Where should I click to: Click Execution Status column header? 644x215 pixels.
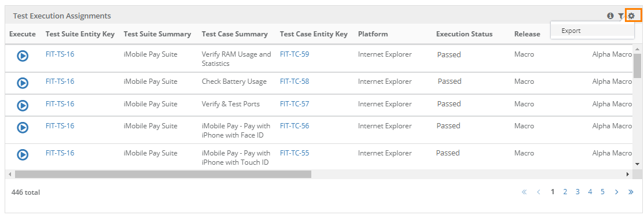[464, 34]
